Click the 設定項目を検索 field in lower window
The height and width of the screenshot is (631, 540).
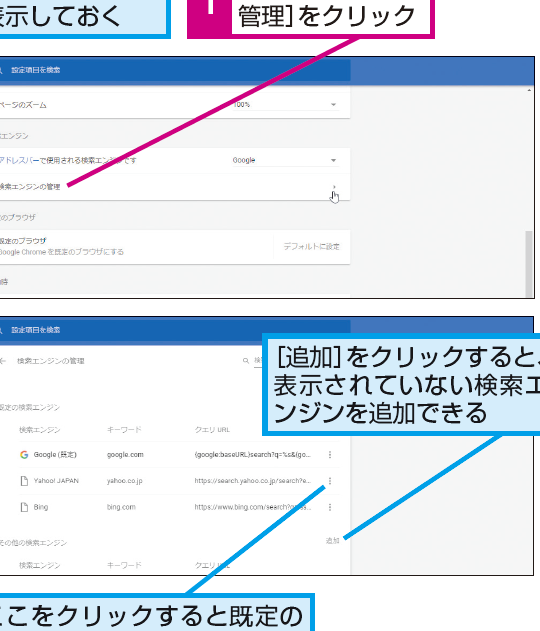(175, 330)
